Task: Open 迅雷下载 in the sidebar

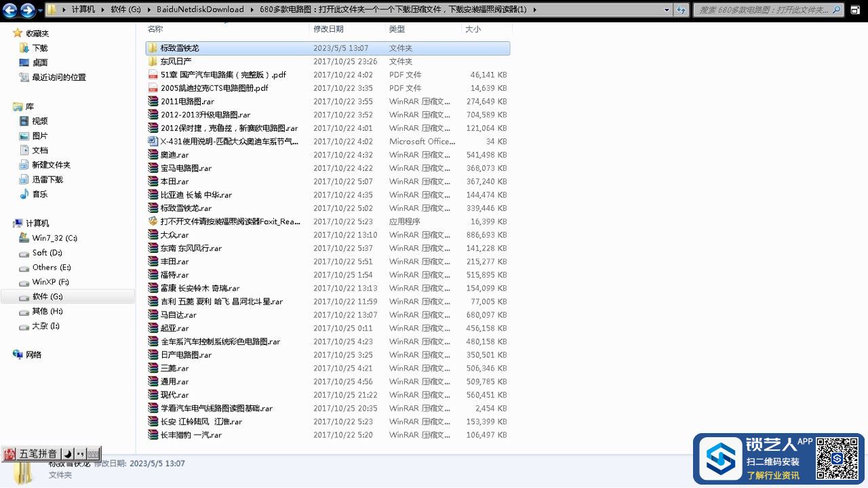Action: [47, 180]
